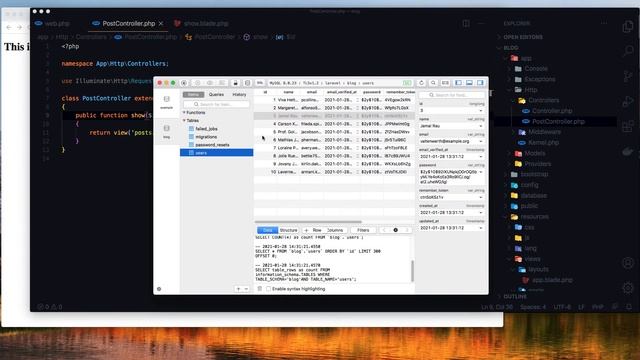Click the lock icon in TablePlus toolbar

(236, 83)
